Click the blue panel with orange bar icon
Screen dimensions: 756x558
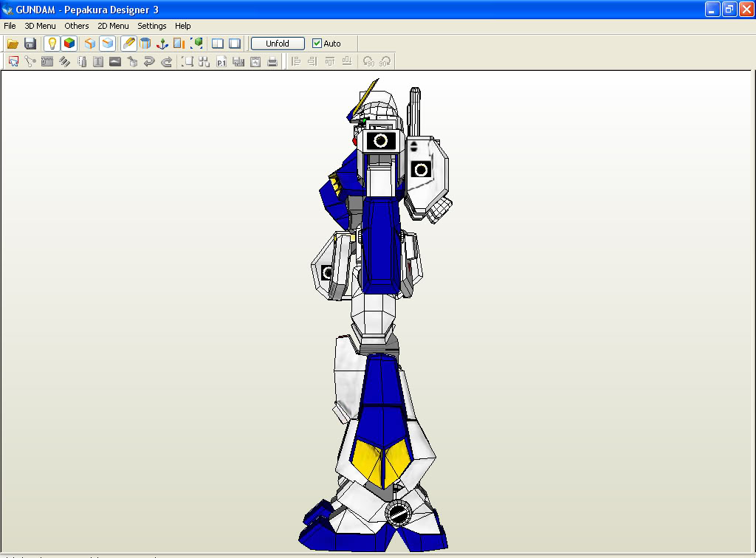[179, 44]
